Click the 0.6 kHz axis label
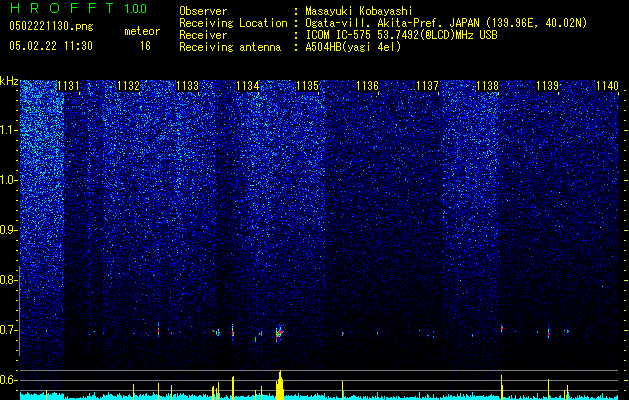The height and width of the screenshot is (400, 629). pyautogui.click(x=8, y=380)
